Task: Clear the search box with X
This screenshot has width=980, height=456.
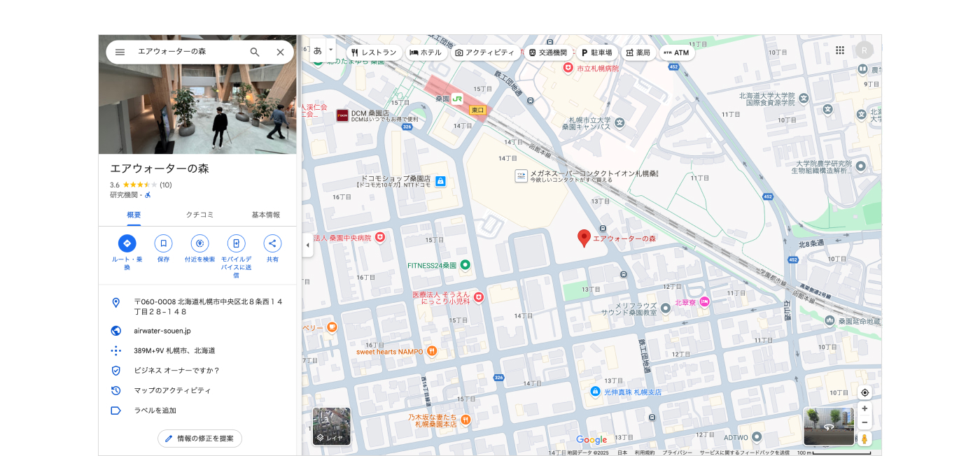Action: click(280, 52)
